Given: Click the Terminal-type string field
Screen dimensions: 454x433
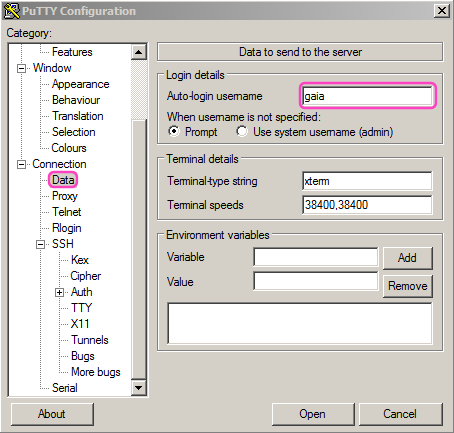Looking at the screenshot, I should click(367, 181).
